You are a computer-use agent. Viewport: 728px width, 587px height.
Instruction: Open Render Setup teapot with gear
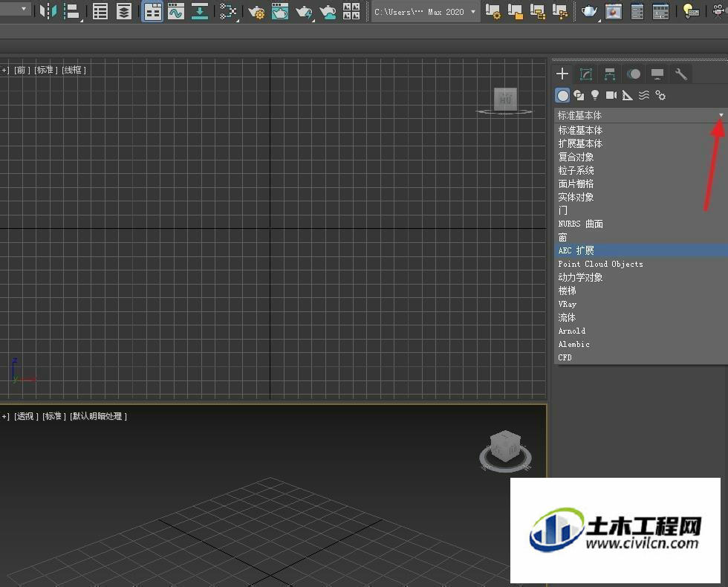(256, 11)
